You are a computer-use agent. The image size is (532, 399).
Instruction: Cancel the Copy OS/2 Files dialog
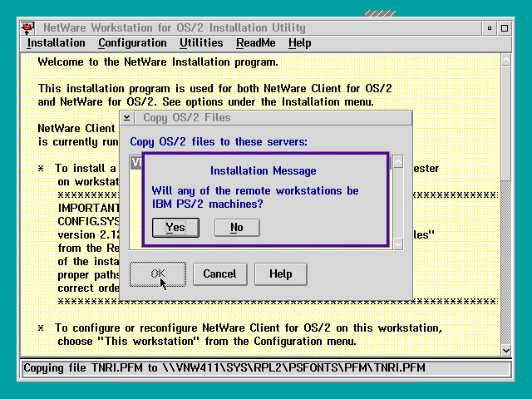click(219, 273)
